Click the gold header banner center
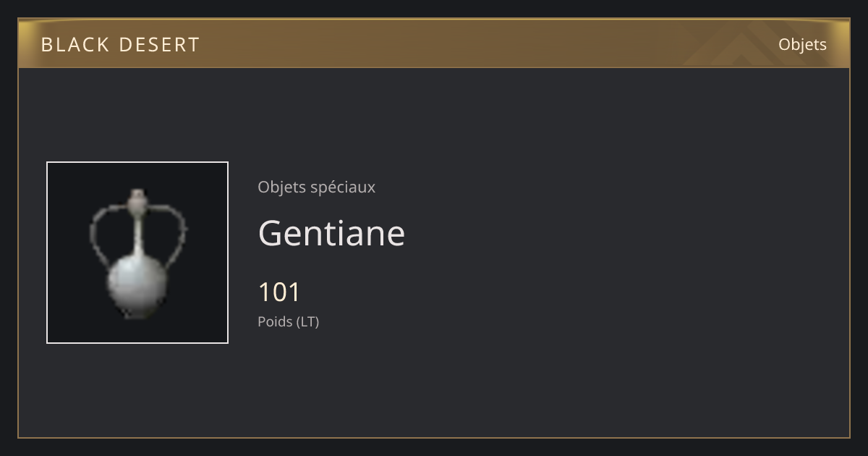Viewport: 868px width, 456px height. (x=434, y=43)
